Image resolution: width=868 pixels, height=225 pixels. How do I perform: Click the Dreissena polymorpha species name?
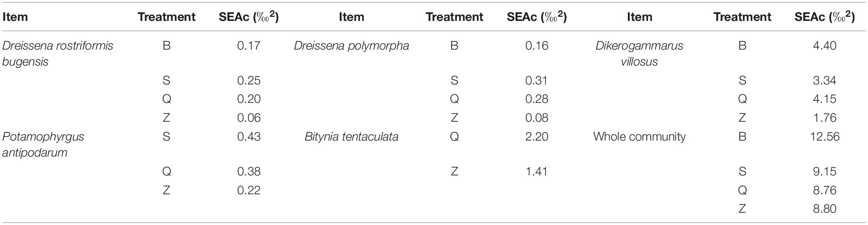[x=352, y=45]
